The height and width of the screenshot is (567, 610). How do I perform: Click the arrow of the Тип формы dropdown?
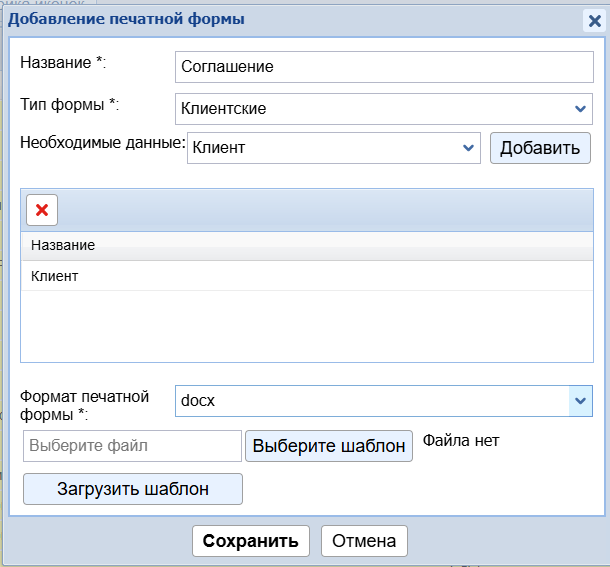pyautogui.click(x=580, y=108)
